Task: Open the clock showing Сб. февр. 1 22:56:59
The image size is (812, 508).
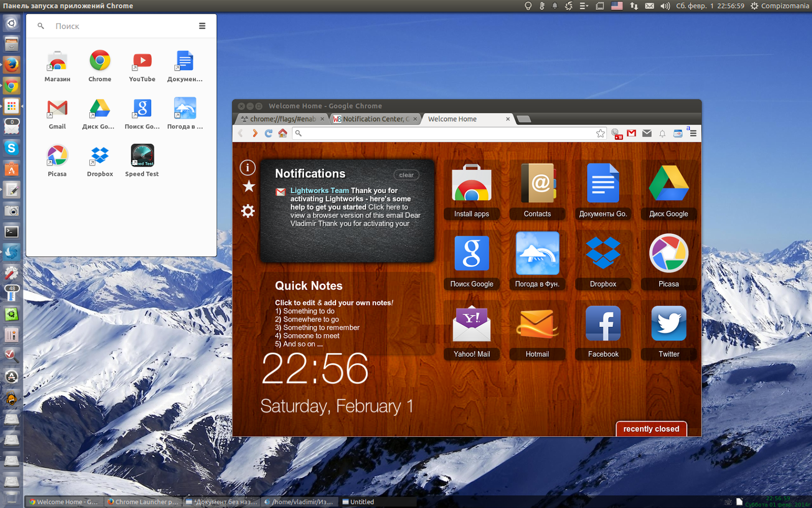Action: 710,6
